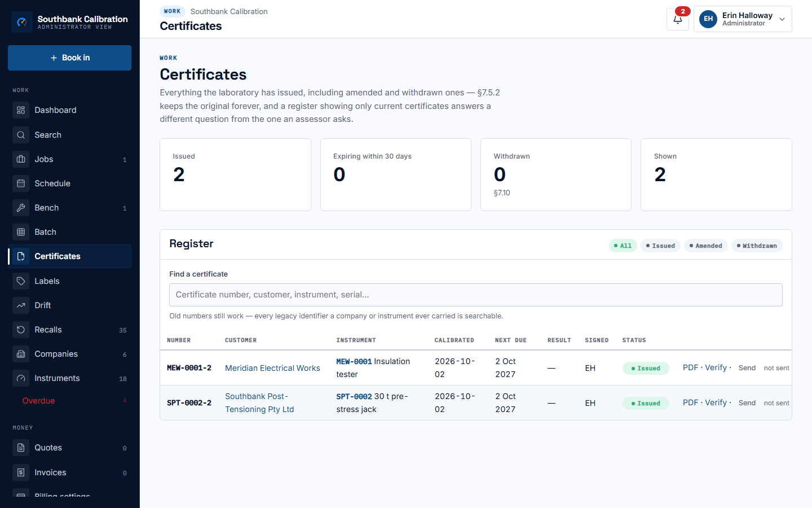The image size is (812, 508).
Task: Filter register by Issued
Action: [x=660, y=246]
